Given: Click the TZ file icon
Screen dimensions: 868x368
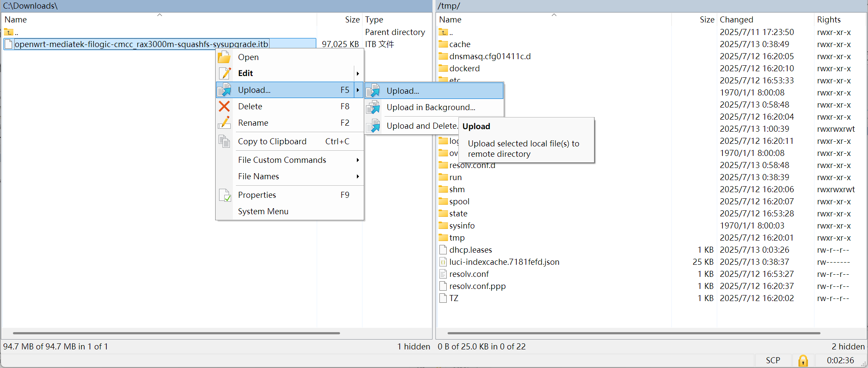Looking at the screenshot, I should (443, 298).
